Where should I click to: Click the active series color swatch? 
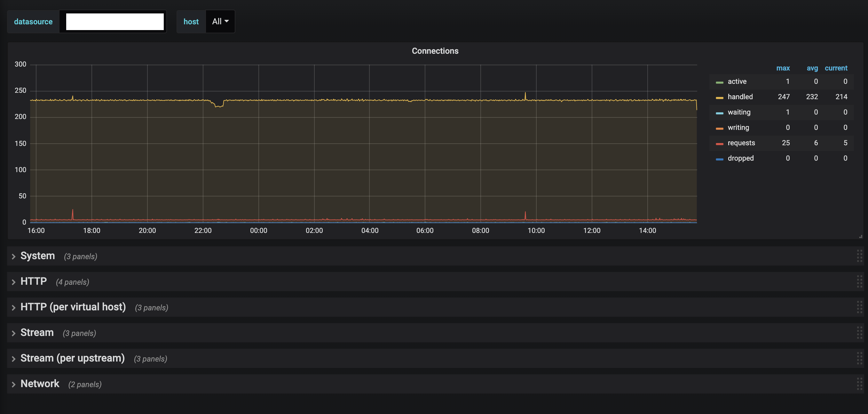pos(719,82)
